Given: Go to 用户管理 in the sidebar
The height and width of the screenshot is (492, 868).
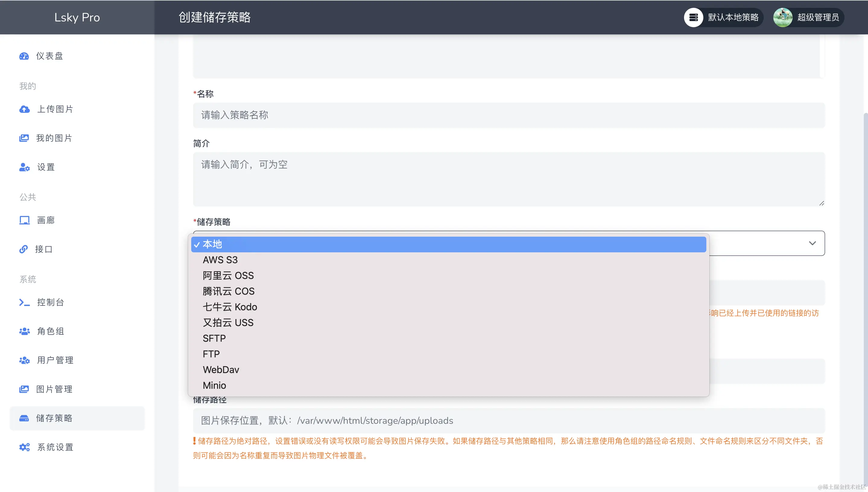Looking at the screenshot, I should pyautogui.click(x=55, y=360).
